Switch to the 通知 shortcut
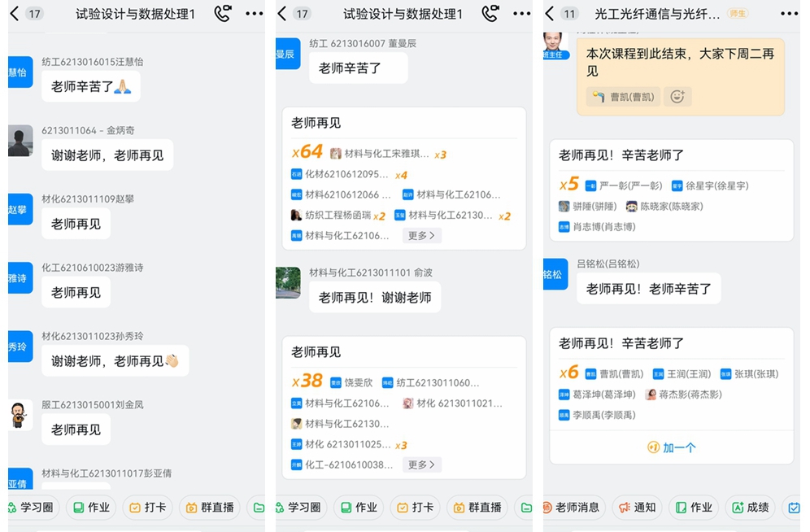Image resolution: width=810 pixels, height=532 pixels. pyautogui.click(x=638, y=508)
